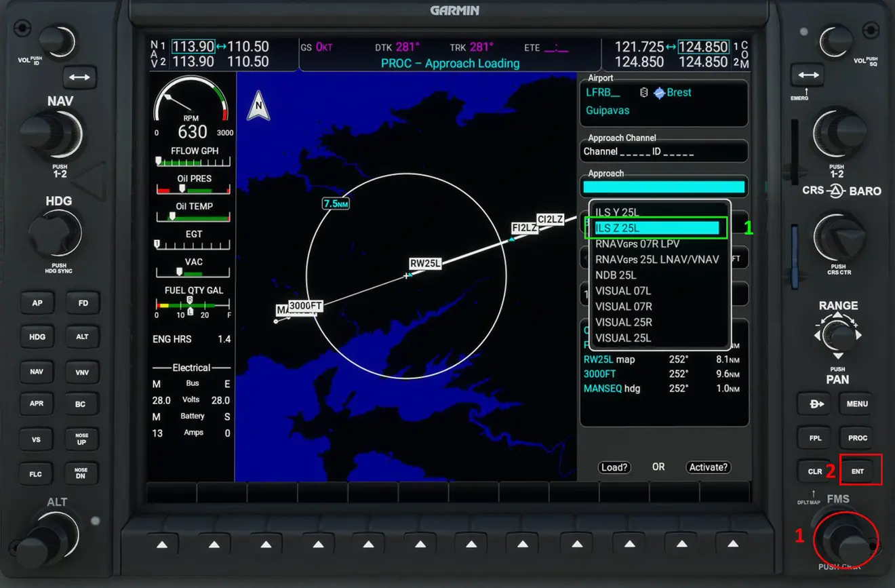Swap NAV active and standby frequencies
895x588 pixels.
coord(79,77)
